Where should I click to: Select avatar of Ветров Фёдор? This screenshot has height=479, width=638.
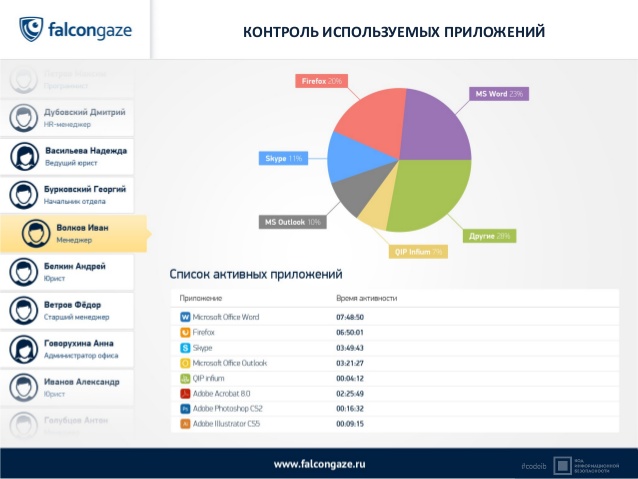tap(24, 311)
